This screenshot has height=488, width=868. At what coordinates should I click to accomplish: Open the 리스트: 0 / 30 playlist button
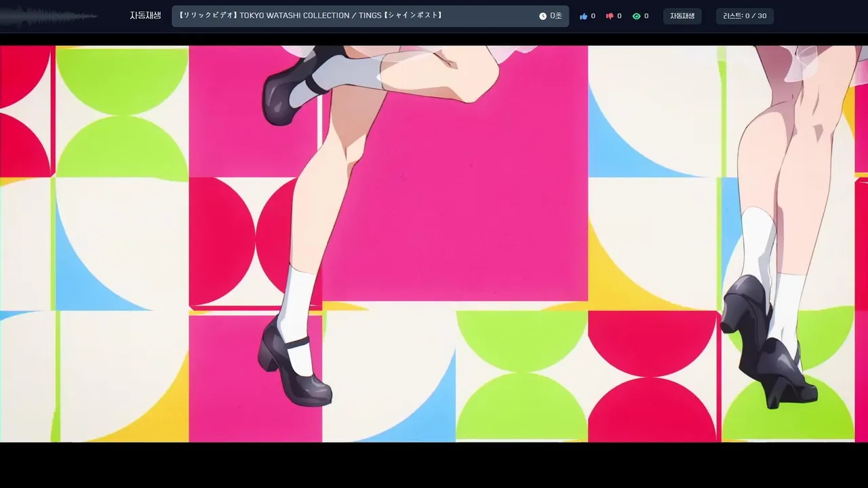745,16
